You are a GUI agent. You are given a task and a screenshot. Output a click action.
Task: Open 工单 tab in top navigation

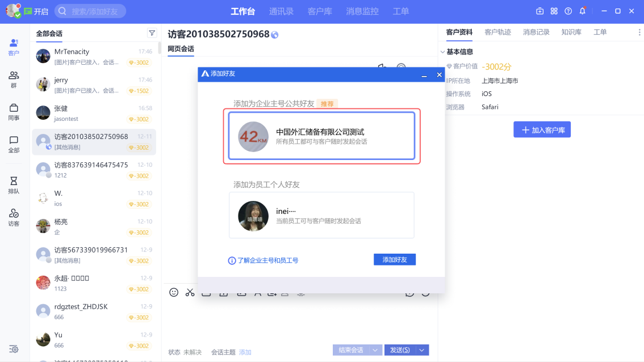tap(401, 11)
